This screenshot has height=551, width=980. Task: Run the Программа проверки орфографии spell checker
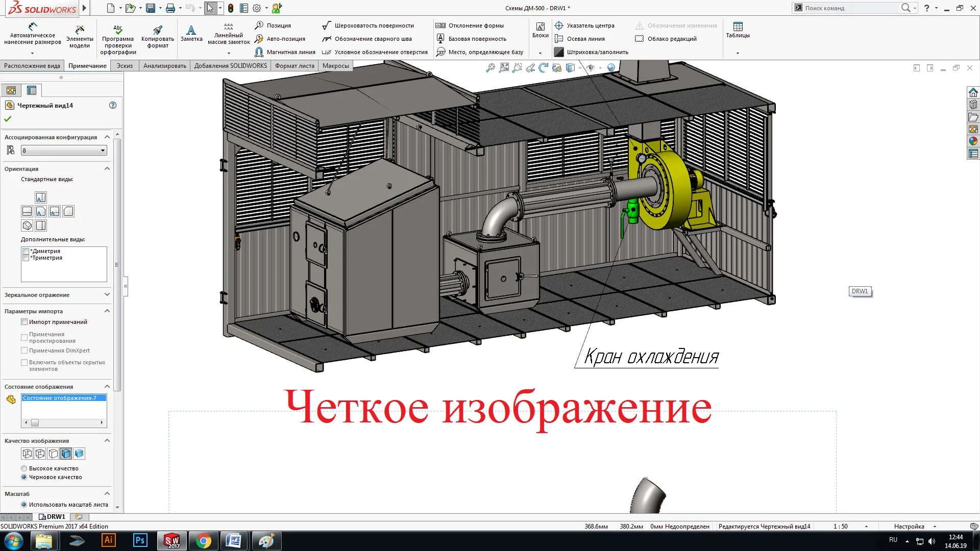coord(117,36)
